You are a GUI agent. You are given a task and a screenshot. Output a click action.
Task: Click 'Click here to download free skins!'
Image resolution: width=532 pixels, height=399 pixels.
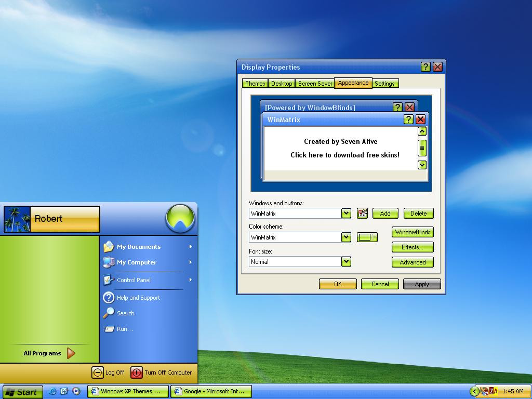345,155
